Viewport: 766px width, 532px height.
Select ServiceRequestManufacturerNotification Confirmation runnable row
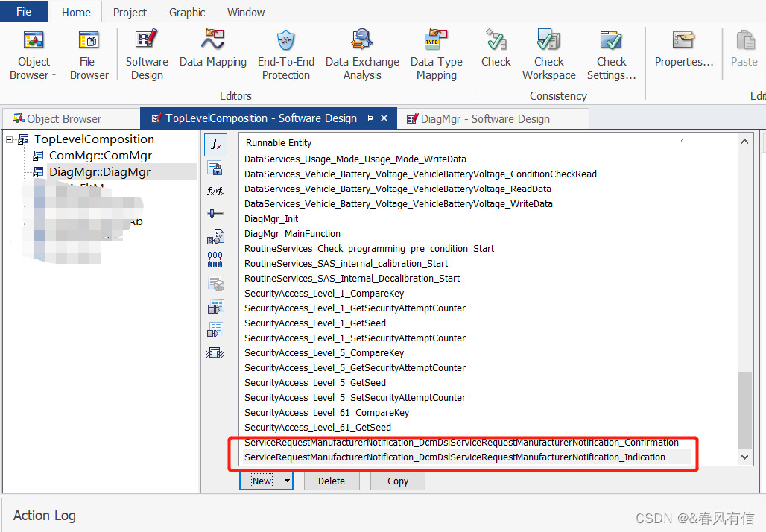[x=467, y=442]
